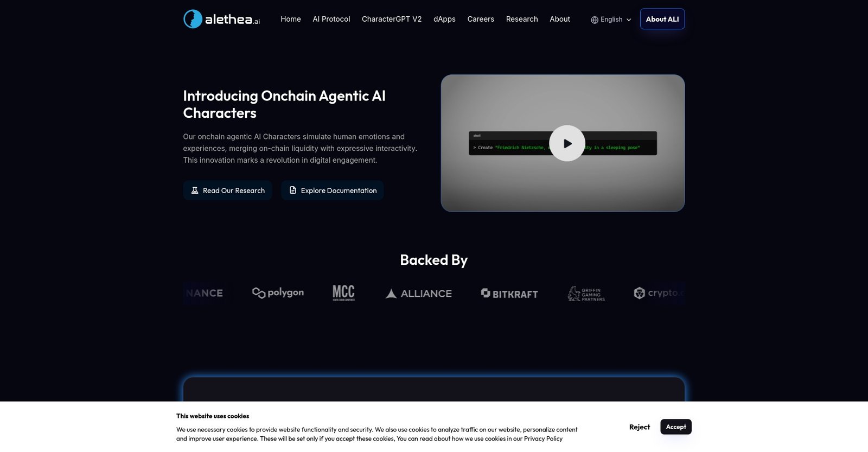Click the Alethea AI logo
Image resolution: width=868 pixels, height=452 pixels.
221,19
